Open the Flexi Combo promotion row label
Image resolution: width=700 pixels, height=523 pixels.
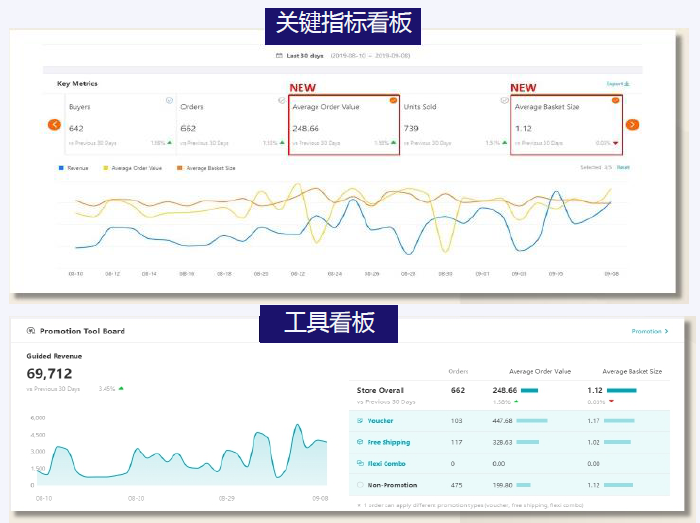pyautogui.click(x=387, y=464)
